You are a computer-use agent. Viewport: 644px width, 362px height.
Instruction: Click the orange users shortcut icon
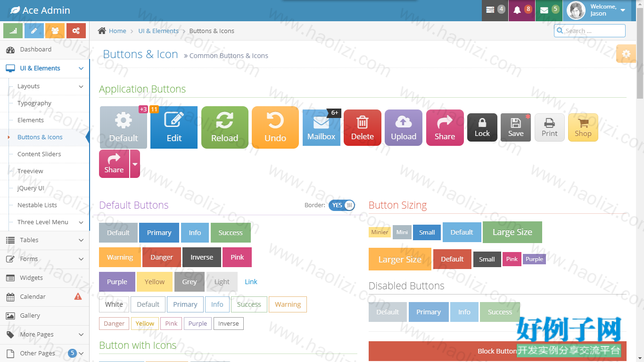pyautogui.click(x=55, y=31)
